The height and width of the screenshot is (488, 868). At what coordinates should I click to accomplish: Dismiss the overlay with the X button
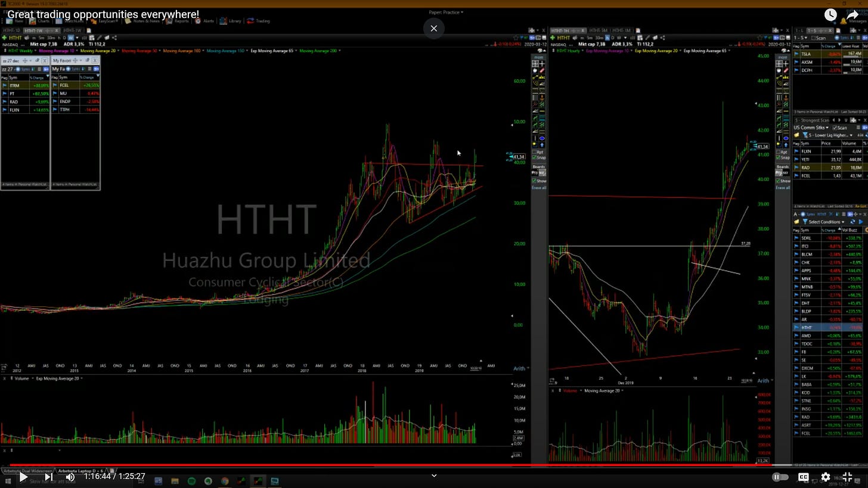point(434,28)
